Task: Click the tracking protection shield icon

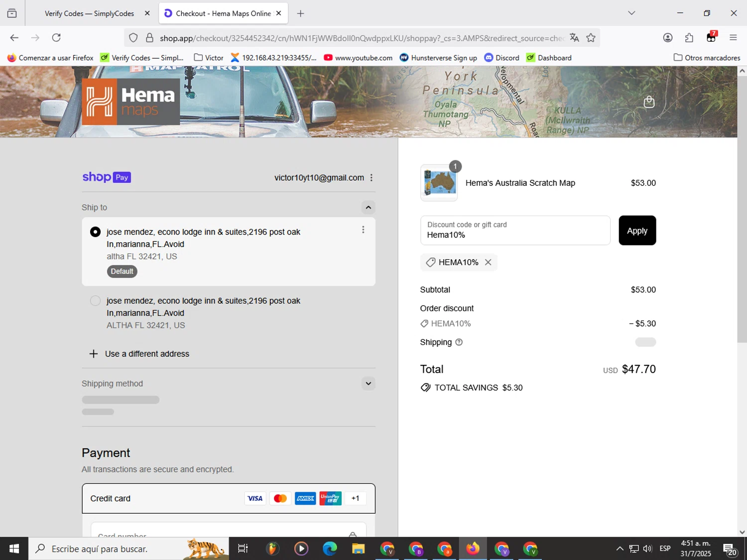Action: tap(133, 38)
